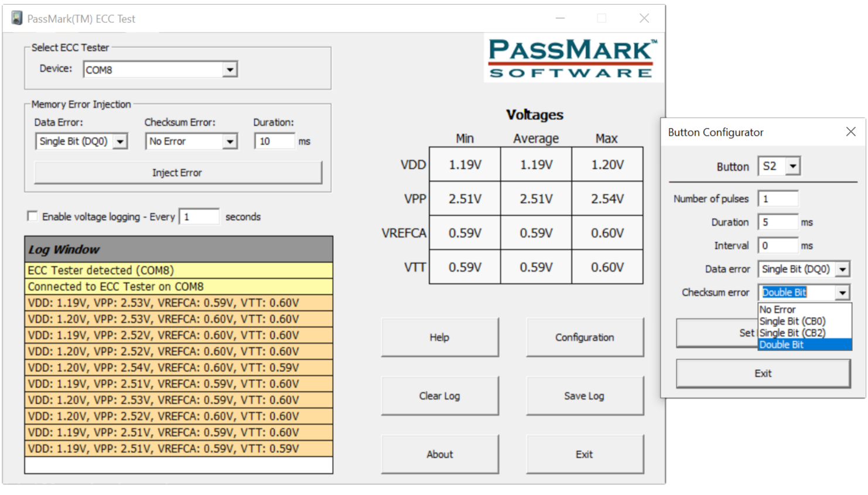Click the Set button in Button Configurator
This screenshot has height=495, width=868.
717,333
